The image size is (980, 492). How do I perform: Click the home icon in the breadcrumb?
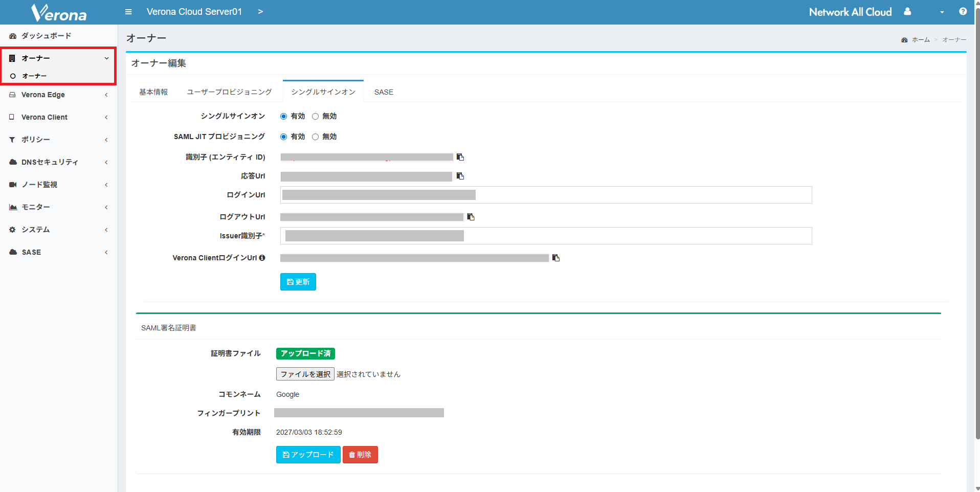coord(904,40)
